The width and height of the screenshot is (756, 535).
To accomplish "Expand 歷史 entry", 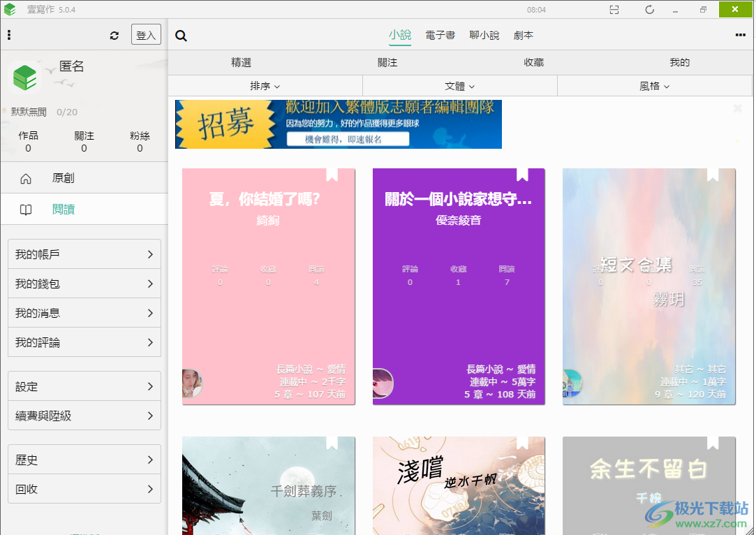I will 84,460.
